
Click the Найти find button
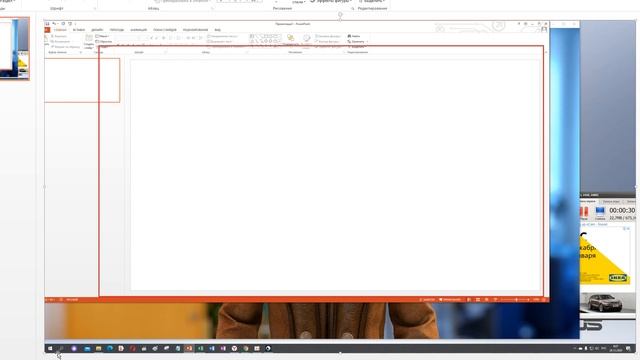point(354,36)
